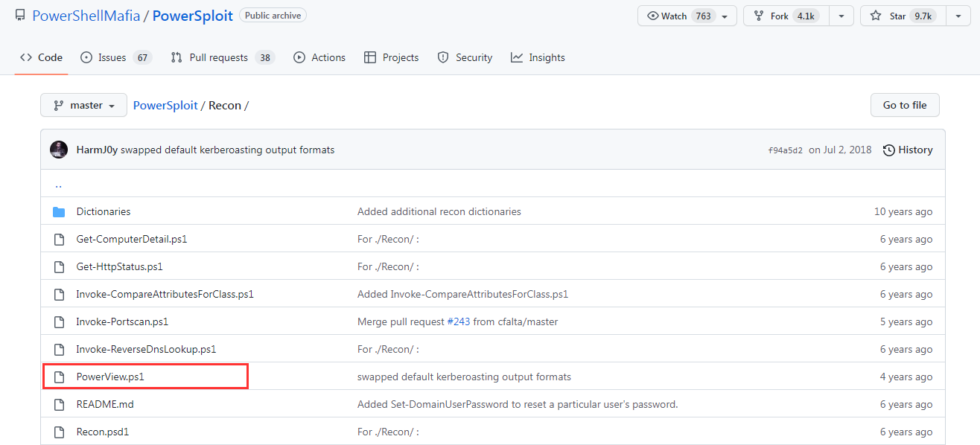Image resolution: width=980 pixels, height=445 pixels.
Task: Open the Set-DomainUserPassword commit message
Action: [x=518, y=404]
